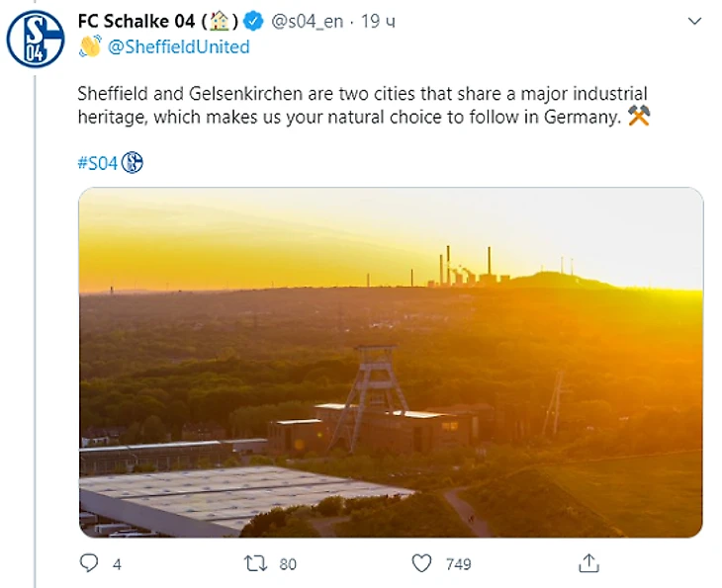
Task: Click the hammer and pick emoji
Action: point(639,117)
